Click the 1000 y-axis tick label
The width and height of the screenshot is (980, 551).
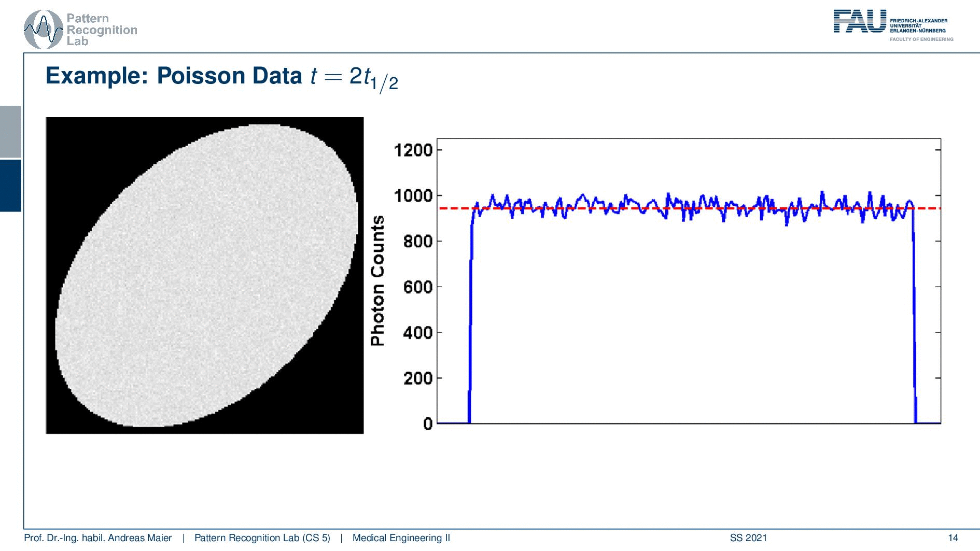(x=413, y=196)
